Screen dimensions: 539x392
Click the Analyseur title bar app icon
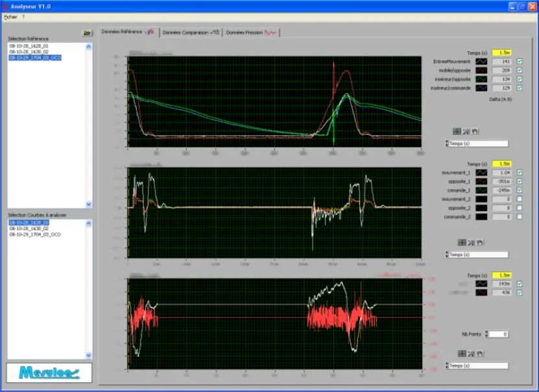pyautogui.click(x=5, y=6)
